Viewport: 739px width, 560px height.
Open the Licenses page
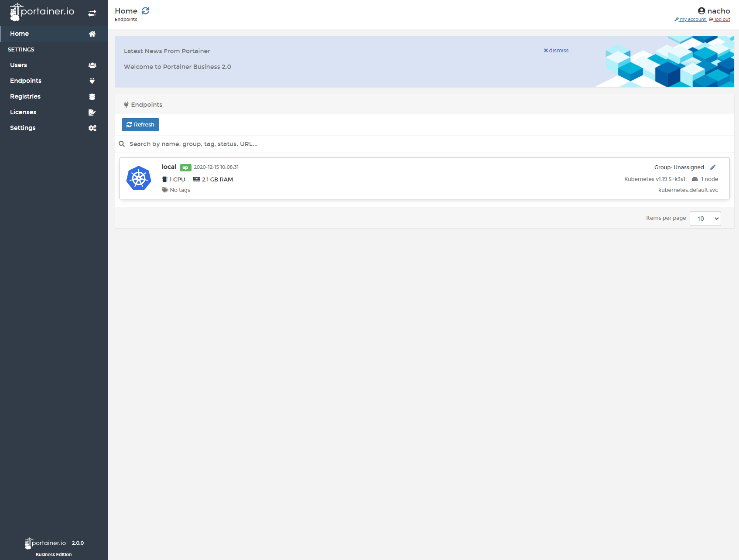coord(54,112)
